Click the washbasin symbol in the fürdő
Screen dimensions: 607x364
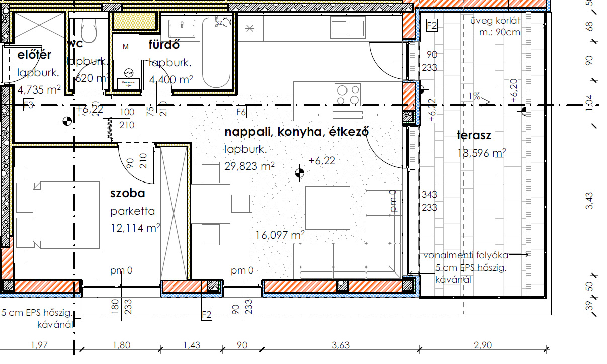(x=182, y=28)
